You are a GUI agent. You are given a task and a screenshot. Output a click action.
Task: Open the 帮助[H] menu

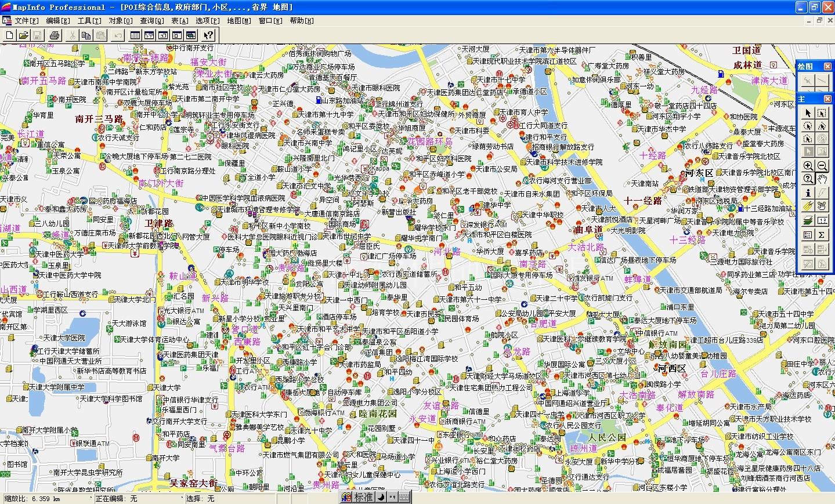pos(302,21)
